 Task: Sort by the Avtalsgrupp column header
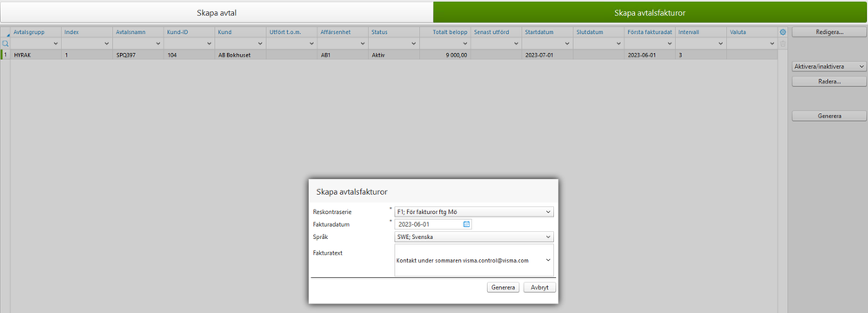pyautogui.click(x=36, y=33)
